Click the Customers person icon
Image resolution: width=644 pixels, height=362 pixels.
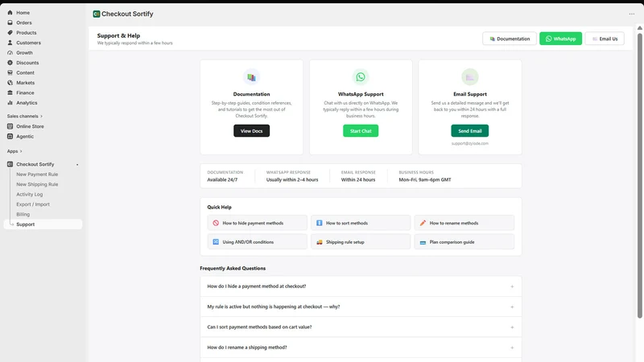[x=10, y=43]
